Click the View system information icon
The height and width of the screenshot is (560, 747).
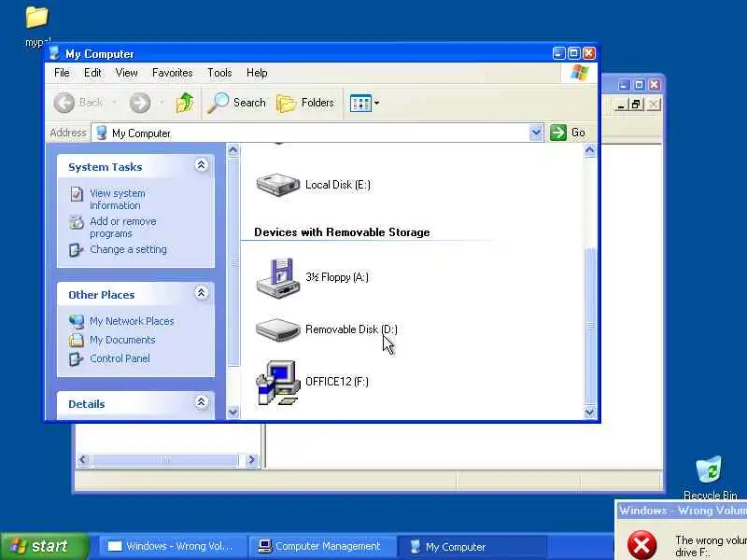[x=77, y=194]
